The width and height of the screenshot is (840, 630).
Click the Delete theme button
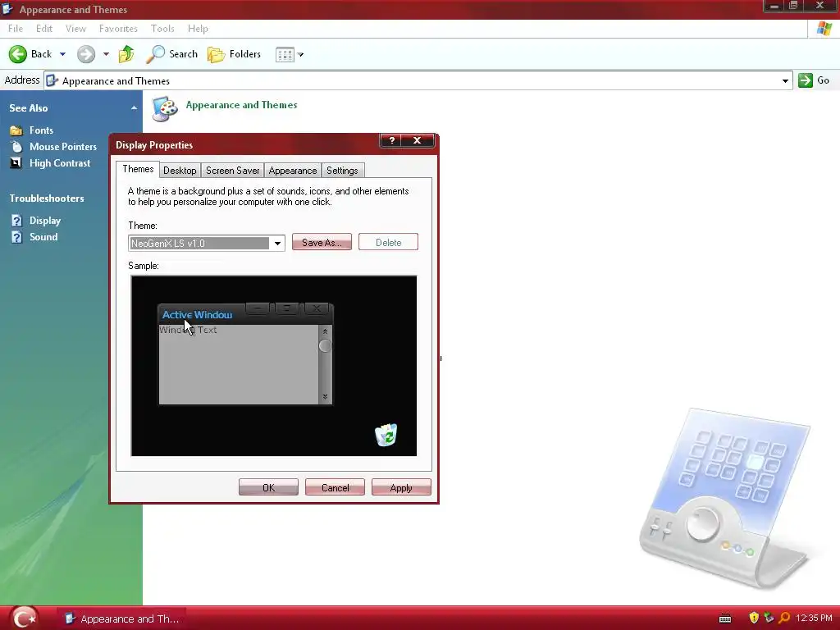point(388,242)
